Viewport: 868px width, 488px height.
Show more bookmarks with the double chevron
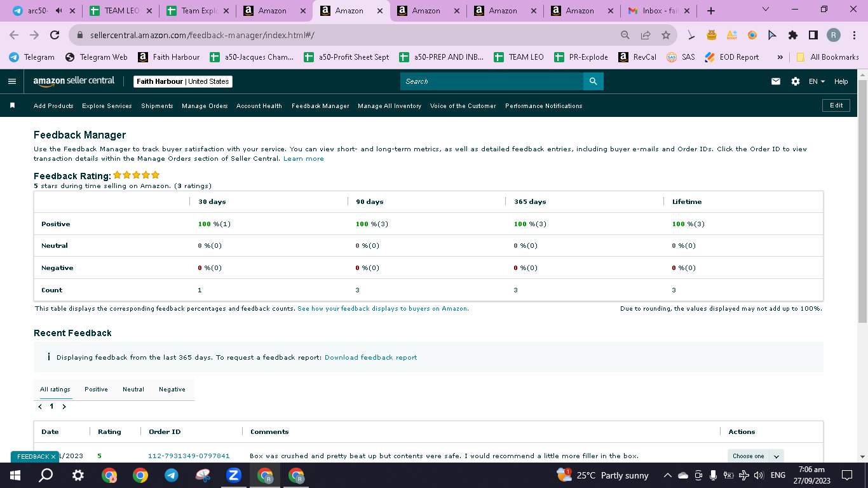pyautogui.click(x=780, y=57)
